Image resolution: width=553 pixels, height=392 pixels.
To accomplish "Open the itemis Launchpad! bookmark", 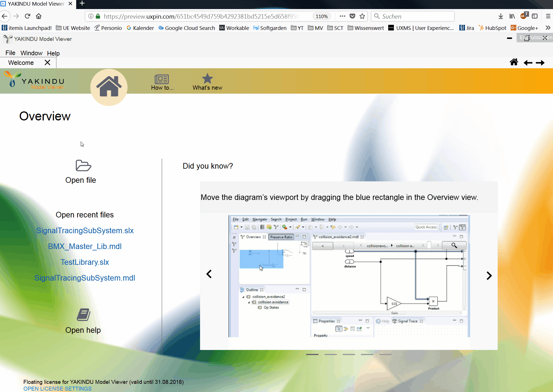I will 27,28.
